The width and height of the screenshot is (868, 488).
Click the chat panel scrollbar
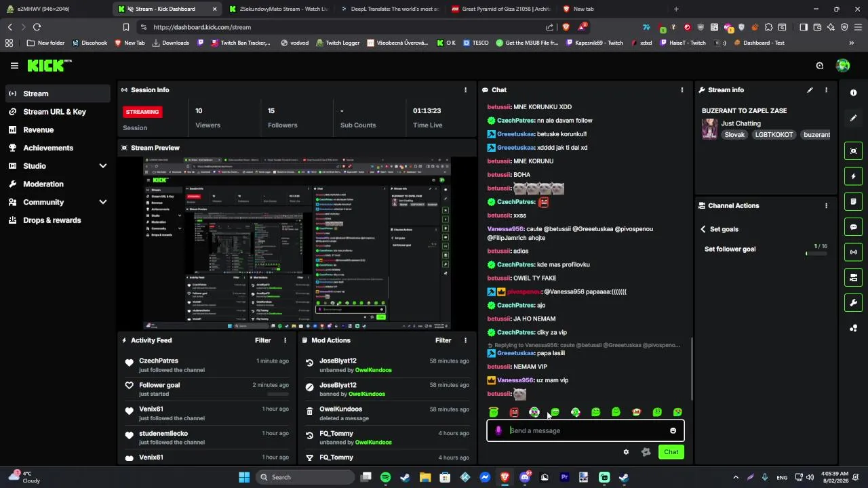[x=692, y=368]
